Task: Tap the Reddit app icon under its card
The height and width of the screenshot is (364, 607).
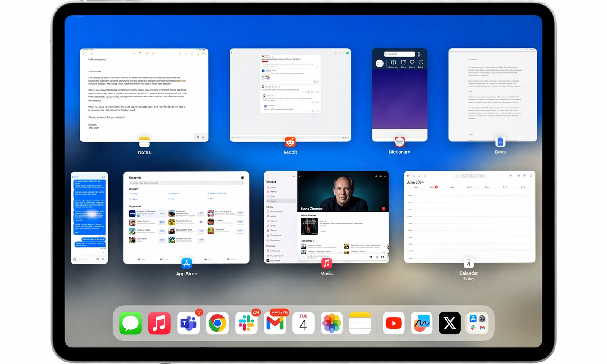Action: click(x=290, y=142)
